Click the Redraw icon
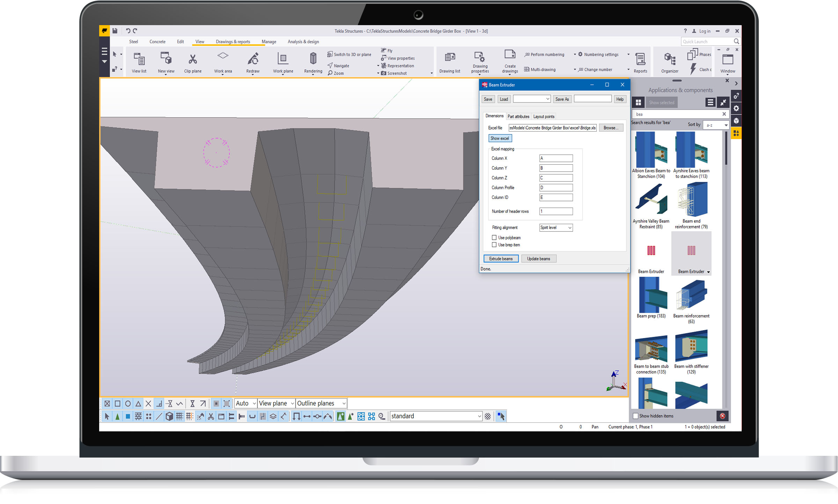 (253, 59)
